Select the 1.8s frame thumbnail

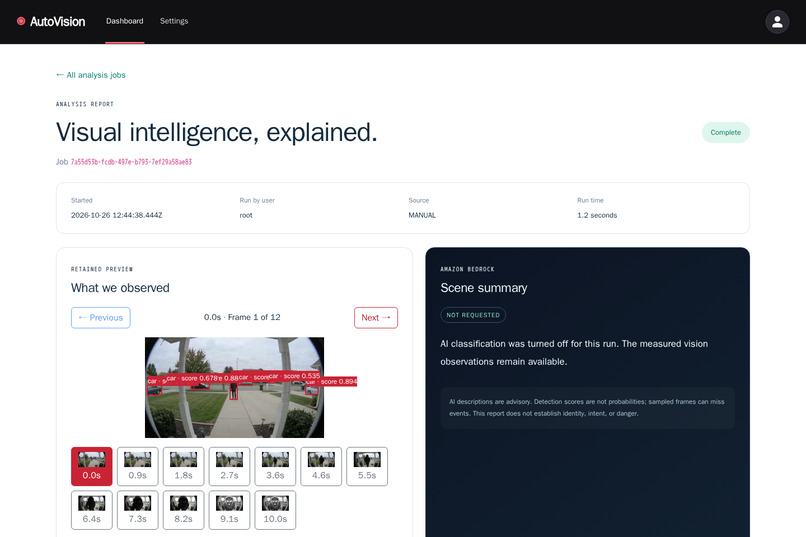point(184,466)
